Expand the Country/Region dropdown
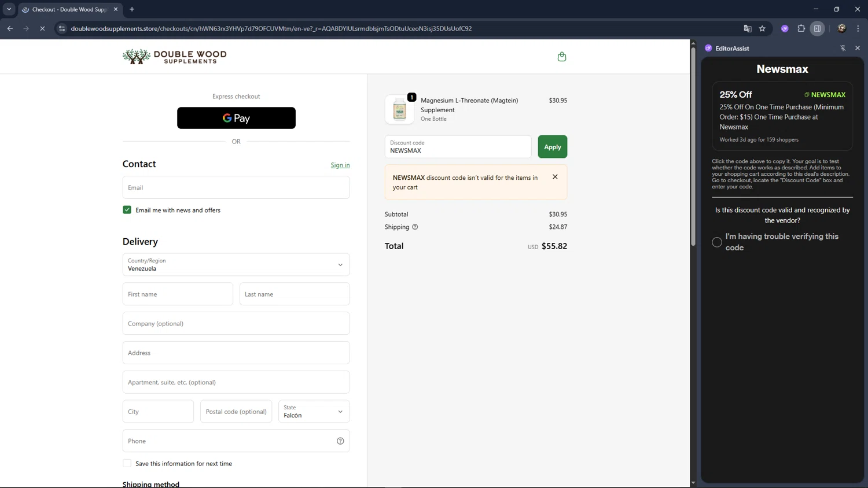The image size is (868, 488). pos(236,264)
